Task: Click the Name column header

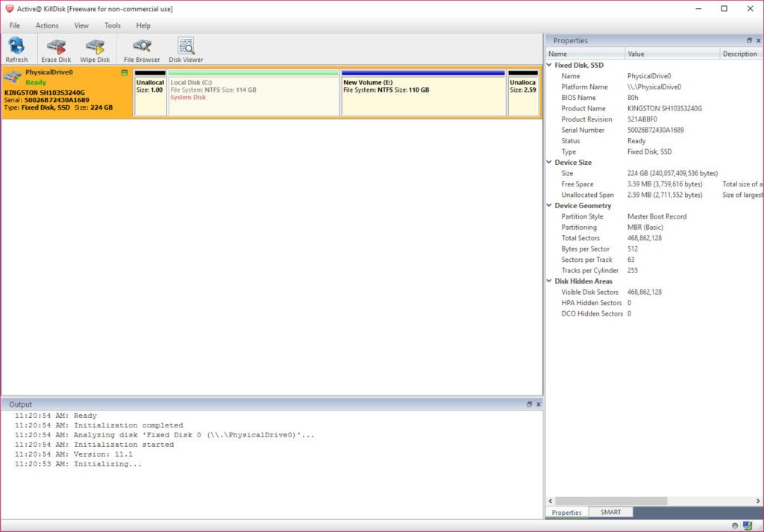Action: coord(585,54)
